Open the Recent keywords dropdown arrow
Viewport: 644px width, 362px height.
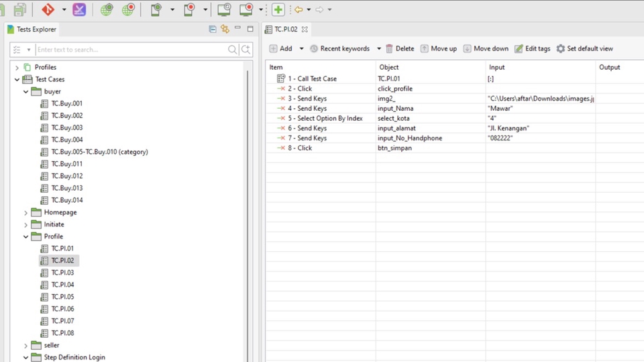pyautogui.click(x=378, y=48)
